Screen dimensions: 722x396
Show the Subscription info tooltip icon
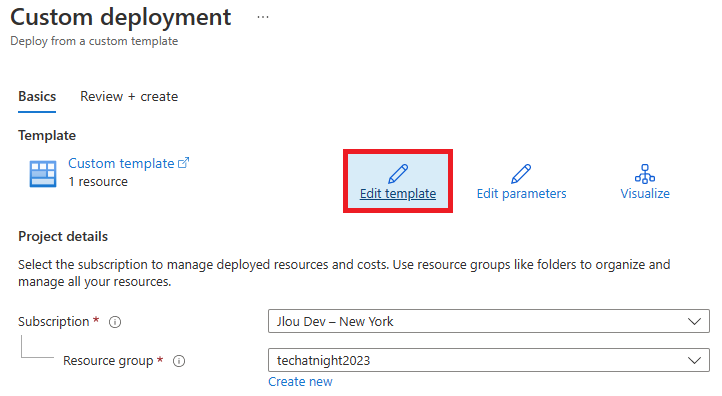click(x=115, y=322)
